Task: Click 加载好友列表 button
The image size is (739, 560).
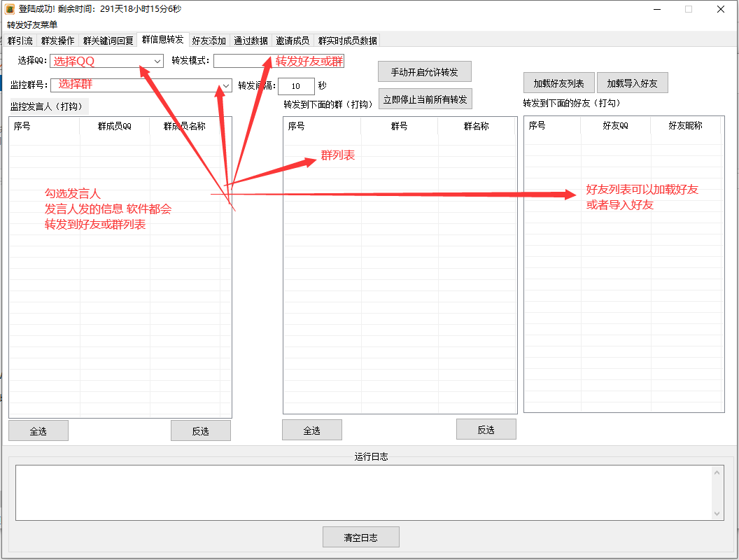Action: [x=559, y=83]
